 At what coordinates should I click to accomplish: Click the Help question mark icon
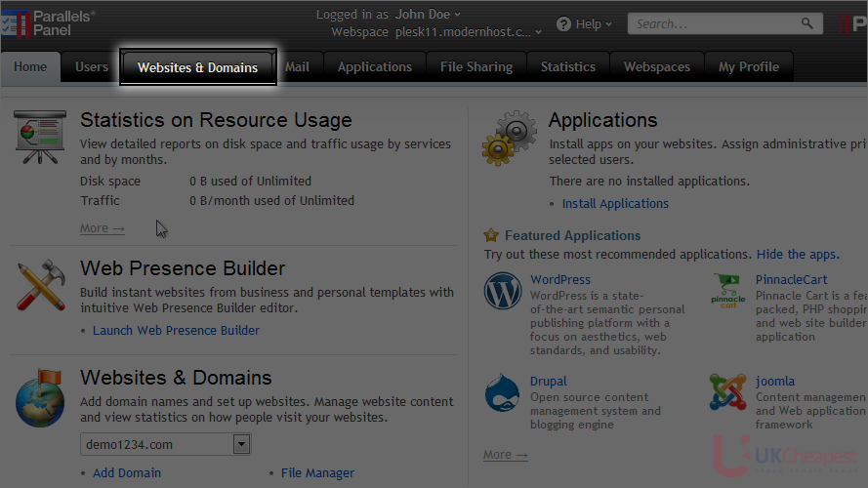click(x=563, y=24)
